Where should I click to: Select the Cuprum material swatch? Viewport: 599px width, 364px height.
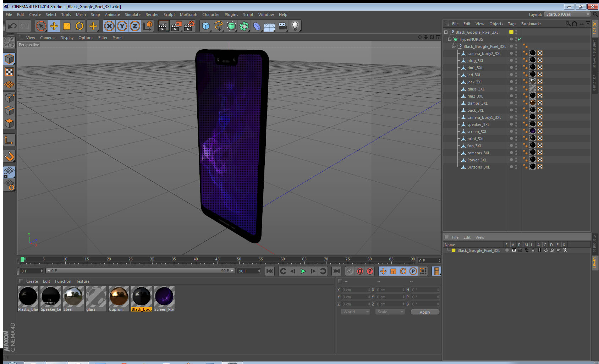(x=119, y=299)
